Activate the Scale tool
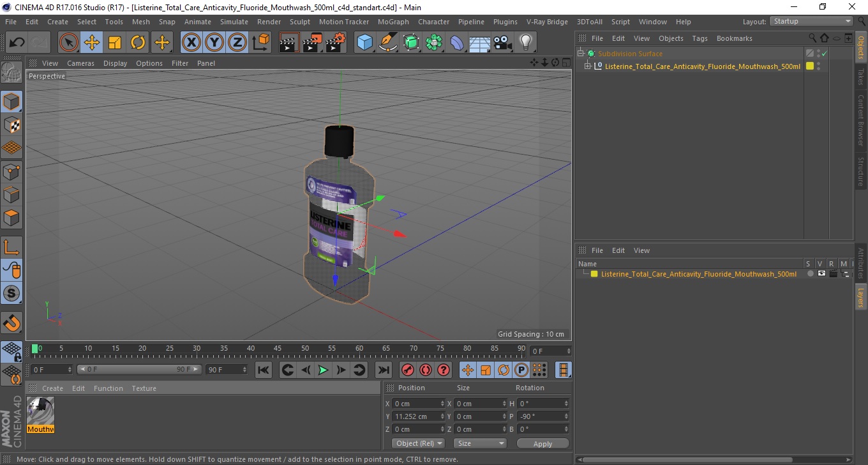The image size is (868, 465). (115, 43)
